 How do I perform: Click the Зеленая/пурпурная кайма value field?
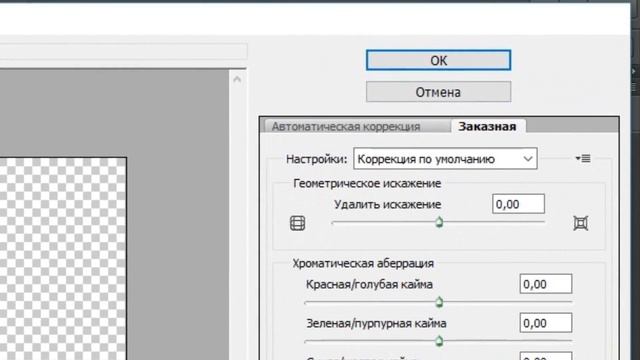click(546, 323)
